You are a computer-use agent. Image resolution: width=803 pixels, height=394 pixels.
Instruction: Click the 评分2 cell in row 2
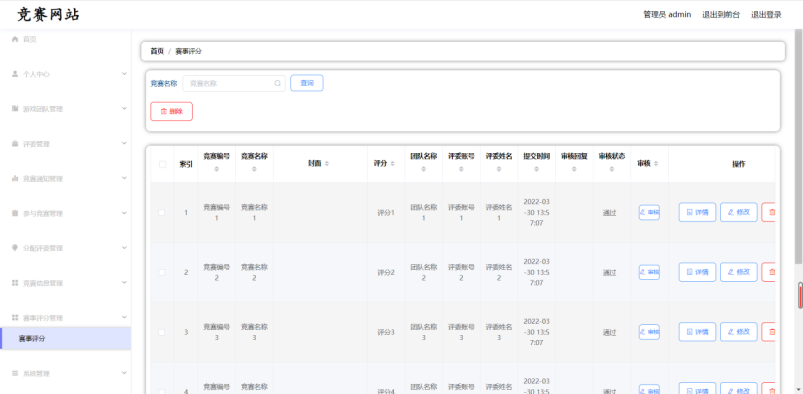coord(386,273)
